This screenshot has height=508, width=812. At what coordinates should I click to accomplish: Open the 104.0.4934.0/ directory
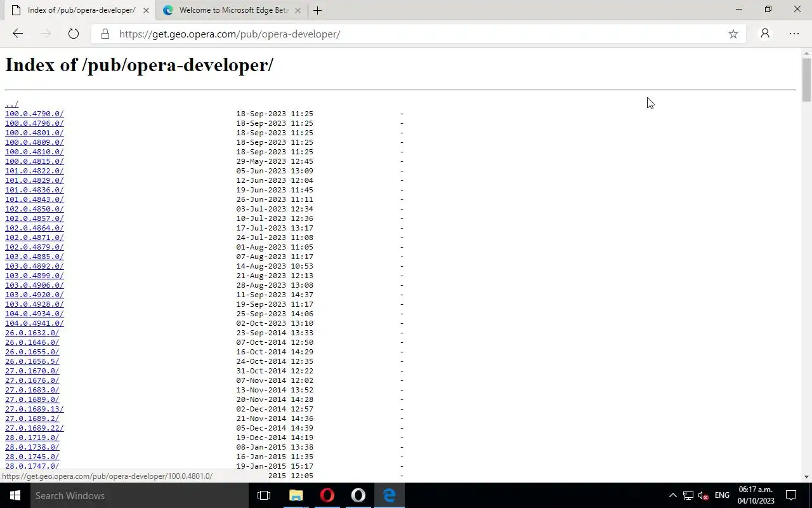click(34, 314)
